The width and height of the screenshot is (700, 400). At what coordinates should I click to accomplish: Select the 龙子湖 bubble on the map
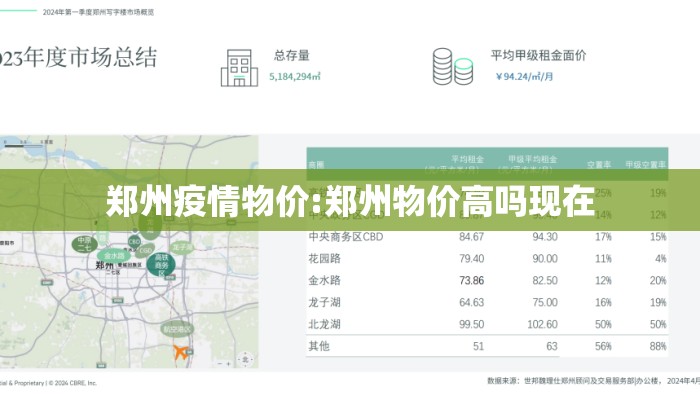(x=182, y=246)
